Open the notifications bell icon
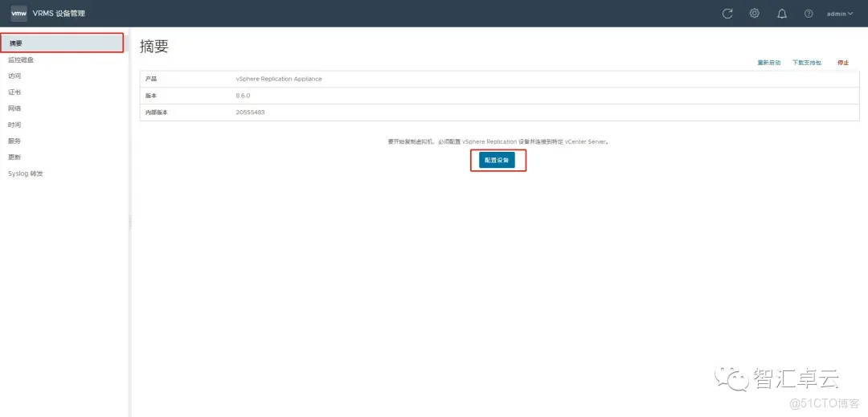 [x=782, y=14]
